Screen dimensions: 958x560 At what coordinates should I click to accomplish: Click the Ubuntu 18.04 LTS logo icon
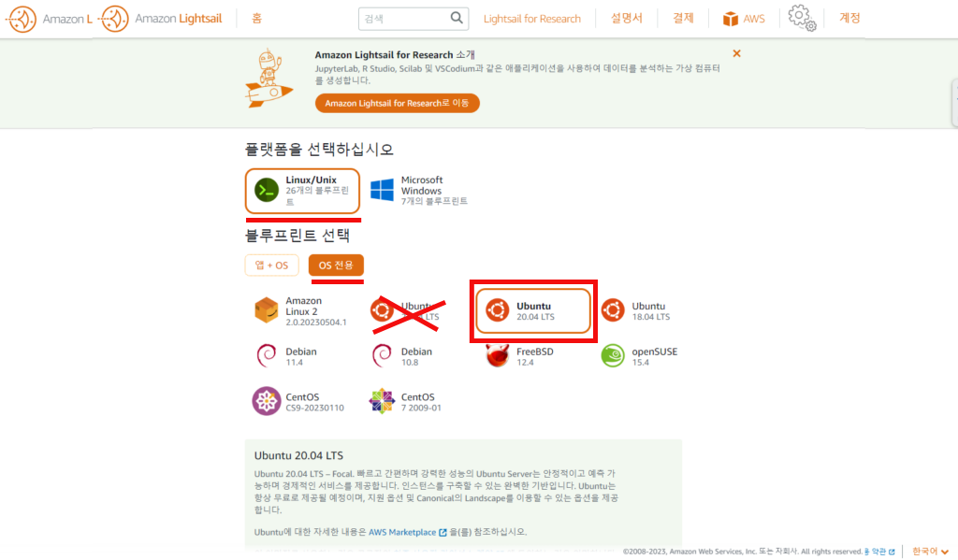point(613,310)
